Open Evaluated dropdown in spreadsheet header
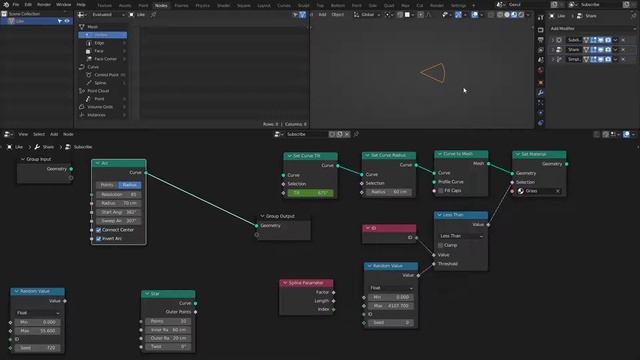Screen dimensions: 640x360 pyautogui.click(x=108, y=15)
